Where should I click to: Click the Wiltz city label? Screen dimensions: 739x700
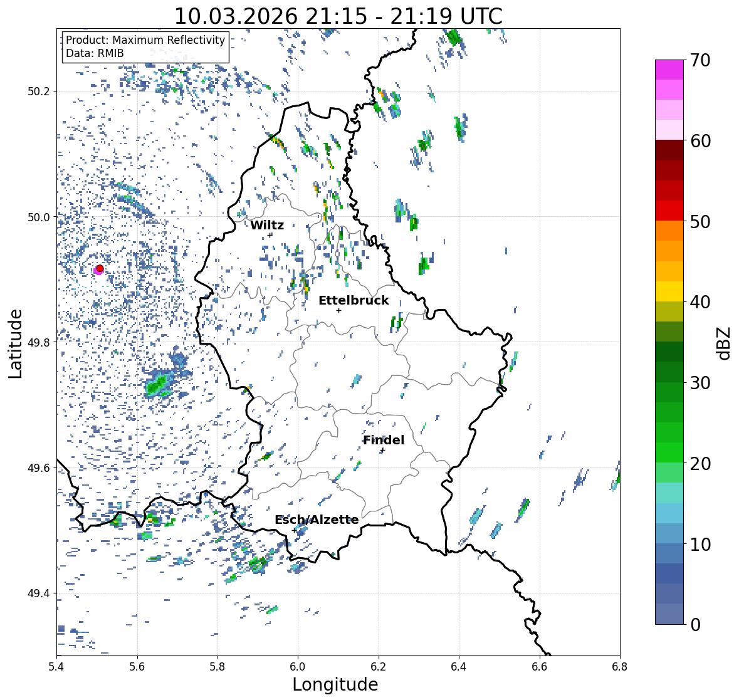[267, 225]
